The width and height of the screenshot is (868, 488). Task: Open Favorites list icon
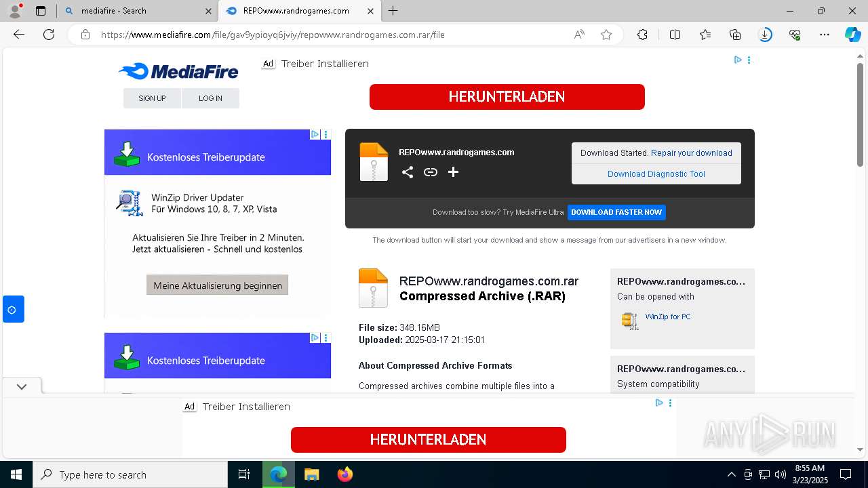[705, 35]
